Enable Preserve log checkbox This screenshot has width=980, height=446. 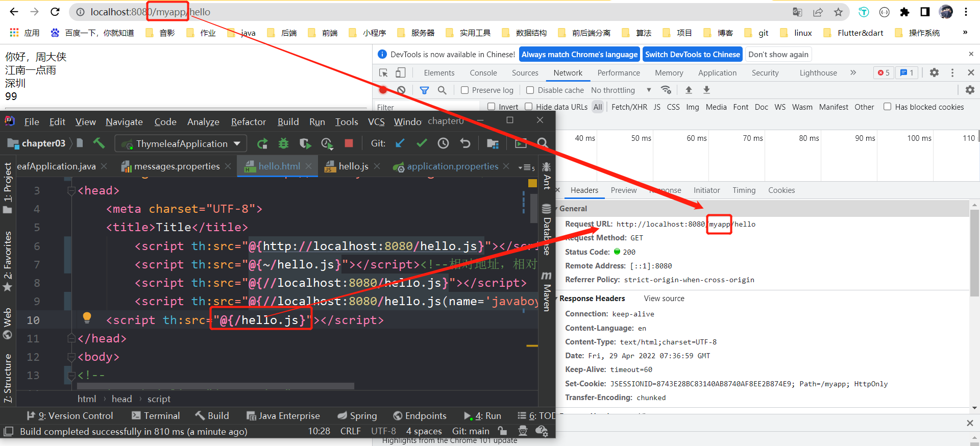(x=464, y=90)
